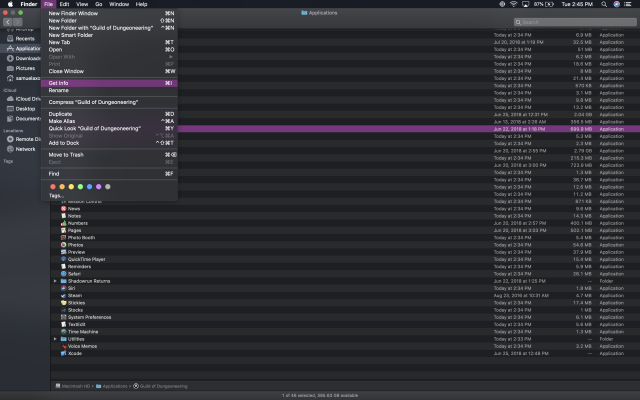The image size is (640, 400).
Task: Open the Notification Center icon
Action: tap(630, 4)
